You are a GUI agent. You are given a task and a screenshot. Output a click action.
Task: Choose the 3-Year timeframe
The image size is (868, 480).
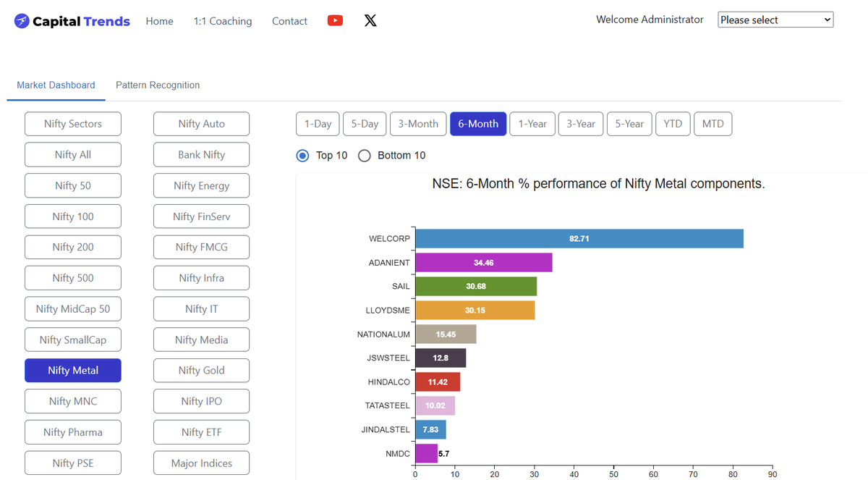click(581, 124)
